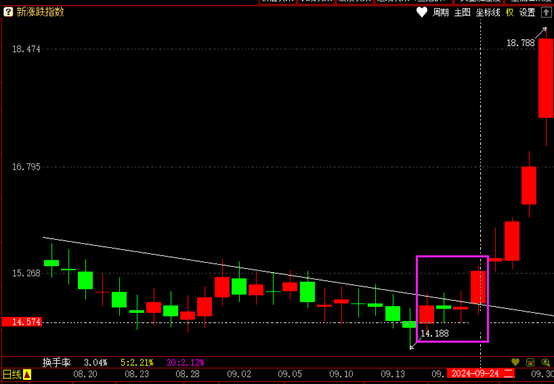
Task: Click the question mark help icon
Action: click(8, 12)
